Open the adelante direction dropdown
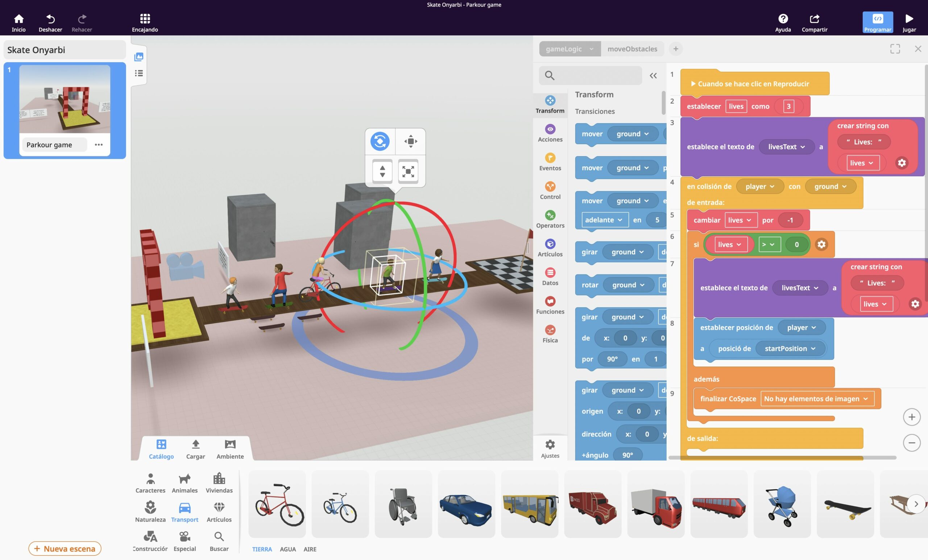 point(605,220)
